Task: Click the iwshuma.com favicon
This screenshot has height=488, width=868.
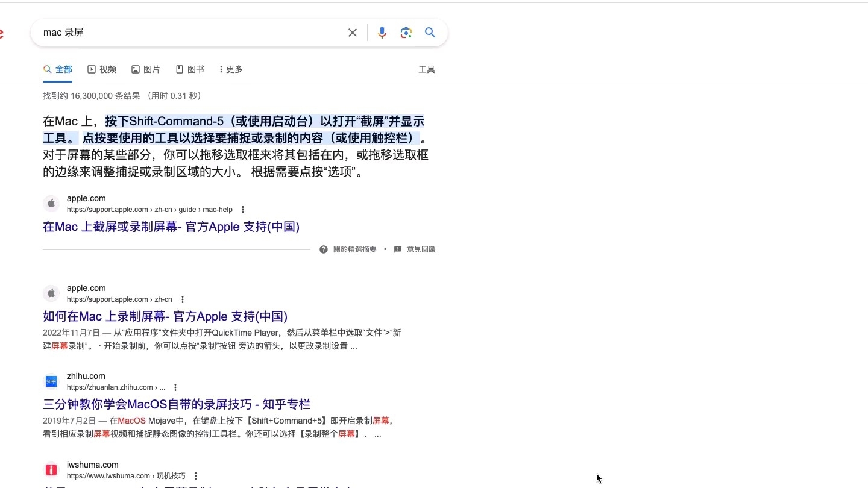Action: [52, 470]
